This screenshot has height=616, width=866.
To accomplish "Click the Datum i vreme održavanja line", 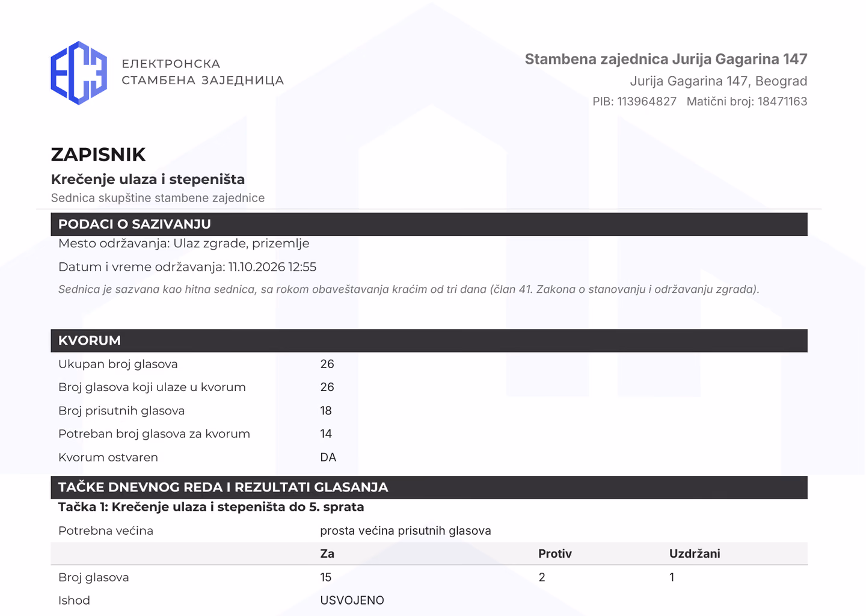I will (187, 267).
